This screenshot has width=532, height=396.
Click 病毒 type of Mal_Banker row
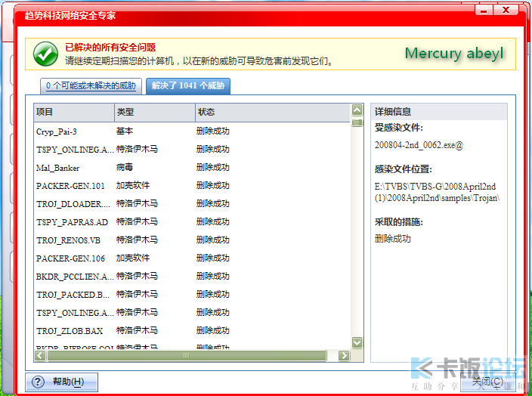(x=125, y=167)
